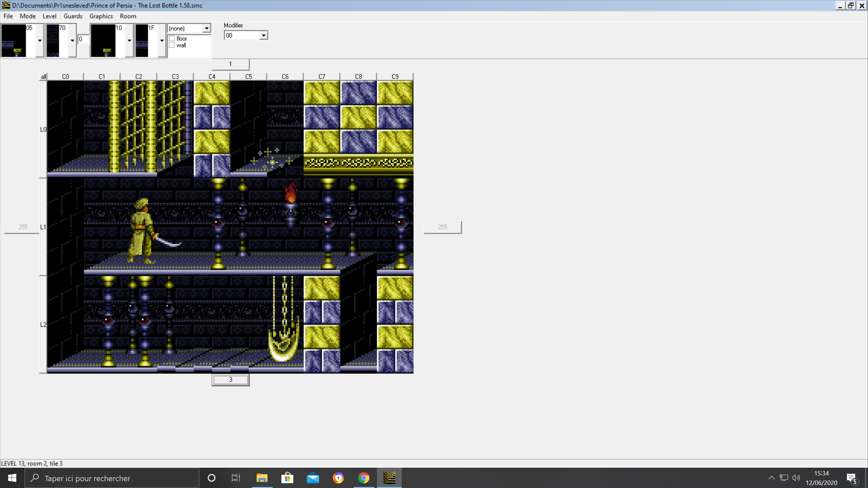The image size is (868, 488).
Task: Click the sparkling tile in row L0
Action: [271, 158]
